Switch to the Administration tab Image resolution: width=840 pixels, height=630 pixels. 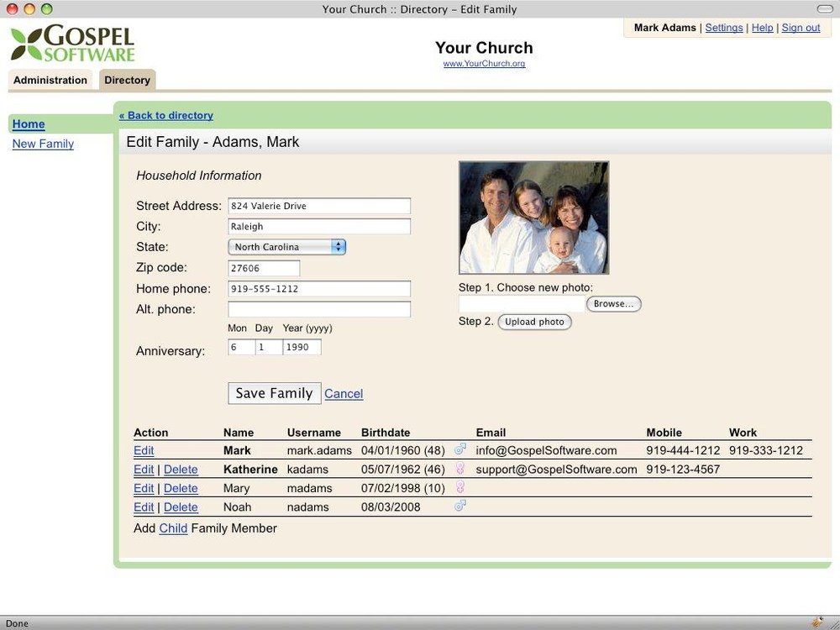click(50, 80)
